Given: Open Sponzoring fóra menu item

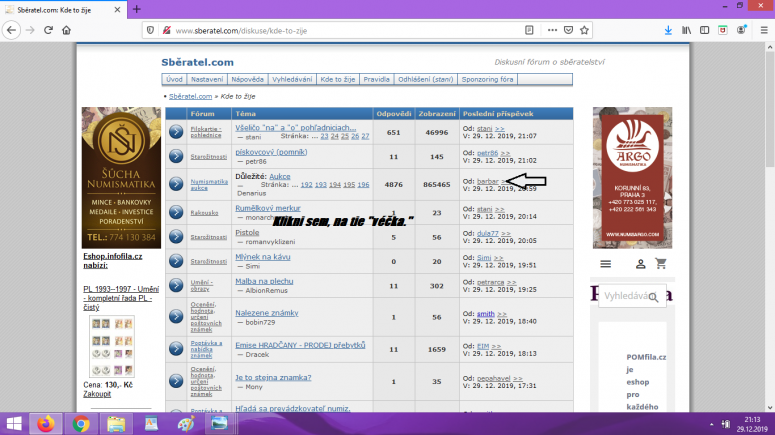Looking at the screenshot, I should coord(487,79).
